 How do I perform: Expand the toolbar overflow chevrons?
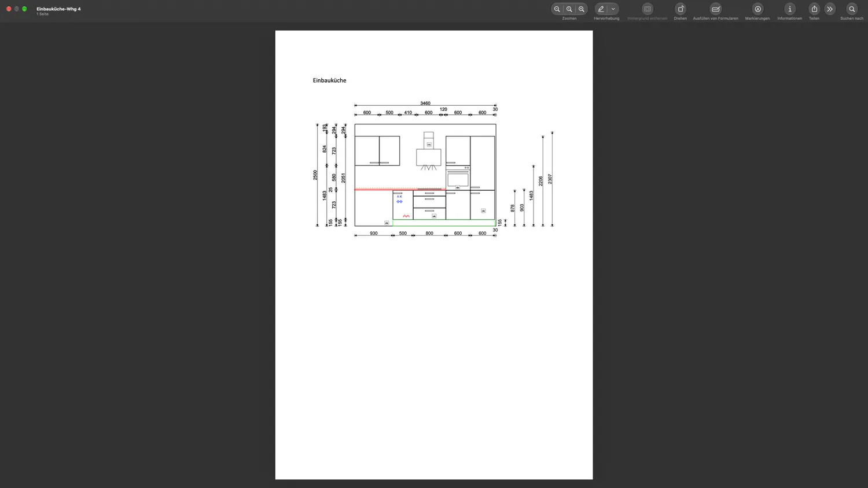pyautogui.click(x=830, y=9)
